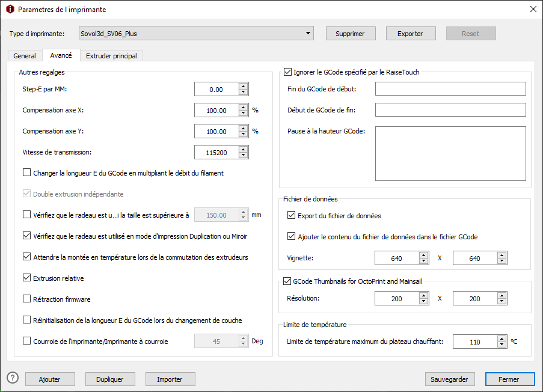Toggle raft check for size supérieure à checkbox
This screenshot has height=392, width=543.
[26, 215]
